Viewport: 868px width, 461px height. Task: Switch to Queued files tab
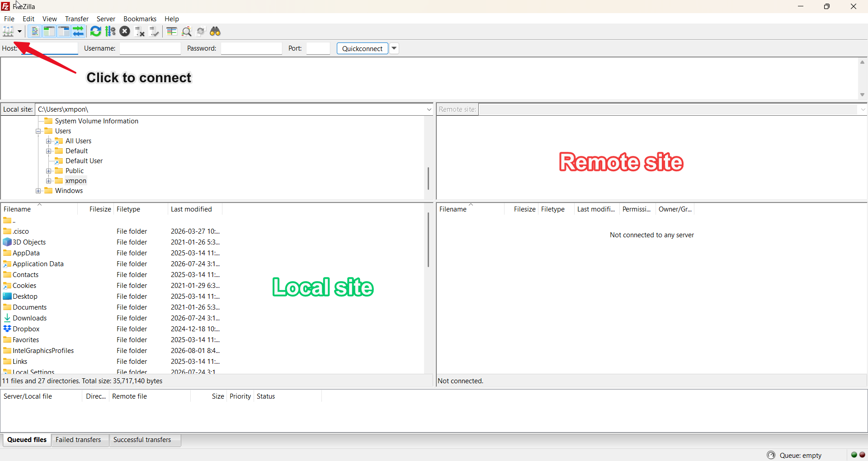coord(27,440)
